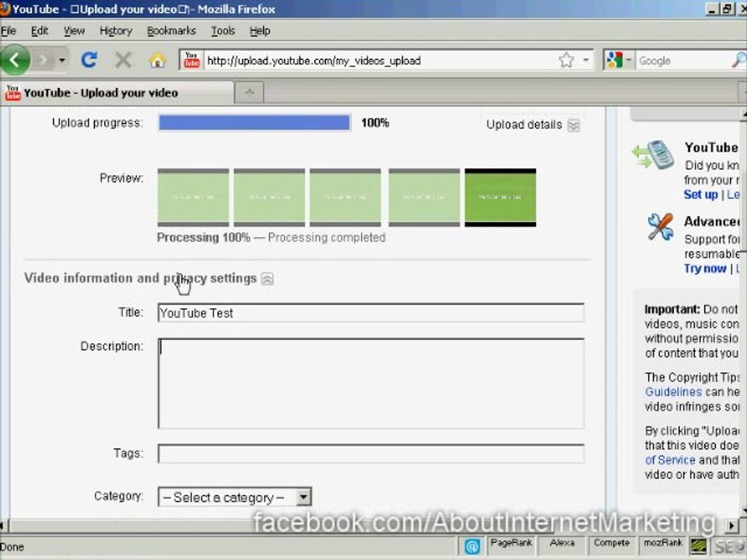Click the 100% upload percentage label

tap(375, 123)
